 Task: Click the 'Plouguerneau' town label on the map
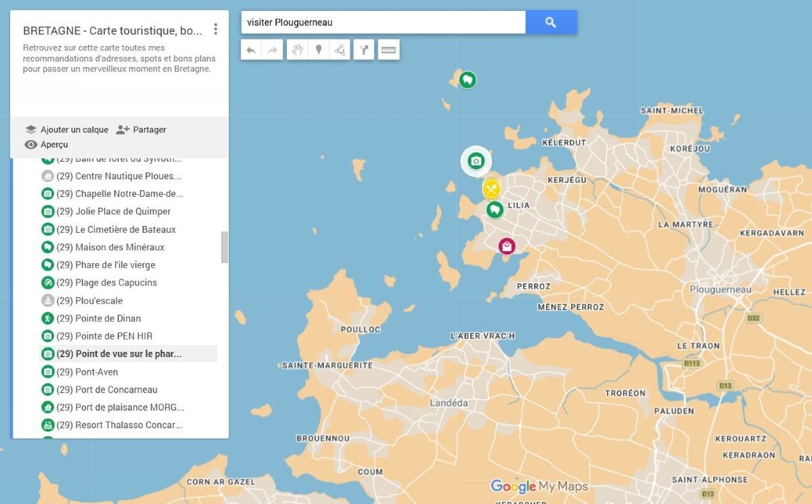click(x=720, y=290)
